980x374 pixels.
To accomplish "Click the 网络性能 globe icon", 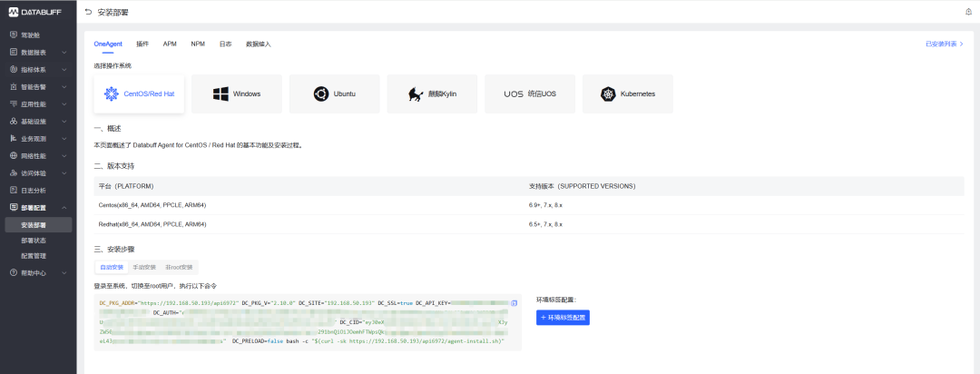I will pyautogui.click(x=14, y=156).
